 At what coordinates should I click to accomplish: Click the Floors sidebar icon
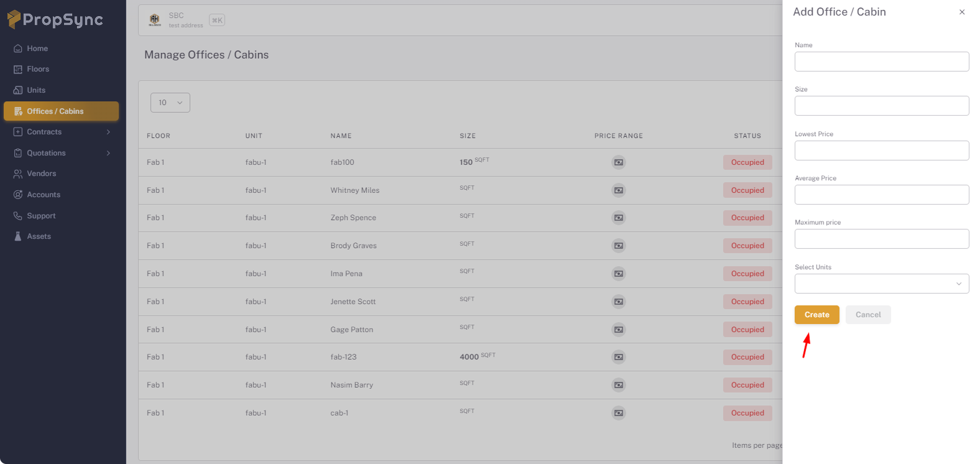tap(18, 69)
